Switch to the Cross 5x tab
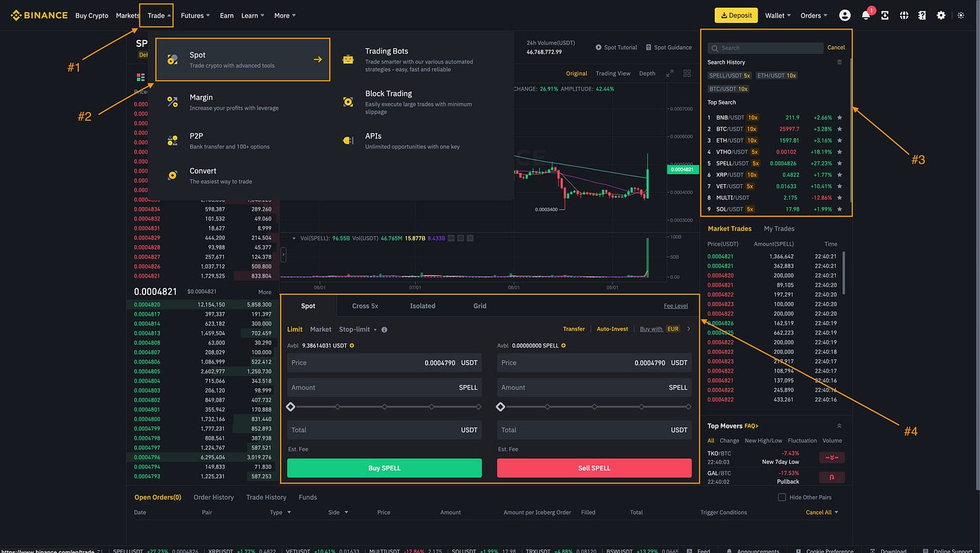This screenshot has height=553, width=980. coord(365,306)
